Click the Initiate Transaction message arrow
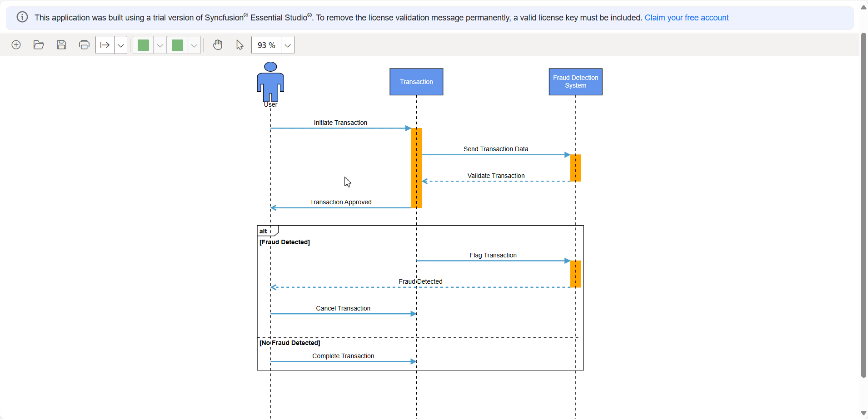868x419 pixels. [341, 128]
